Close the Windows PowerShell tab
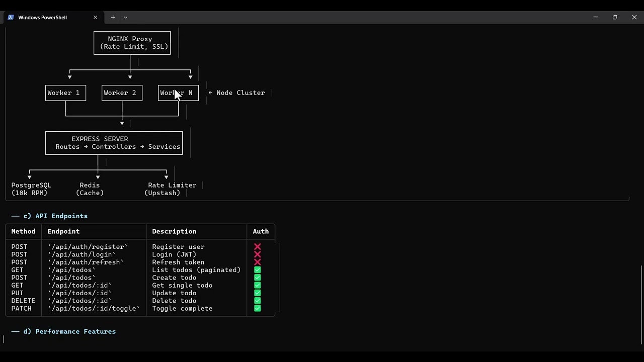This screenshot has height=362, width=644. click(x=96, y=17)
